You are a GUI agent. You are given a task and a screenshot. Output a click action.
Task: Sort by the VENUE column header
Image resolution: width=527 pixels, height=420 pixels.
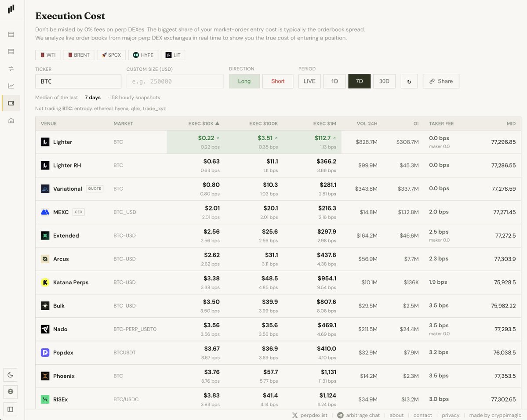pyautogui.click(x=49, y=123)
